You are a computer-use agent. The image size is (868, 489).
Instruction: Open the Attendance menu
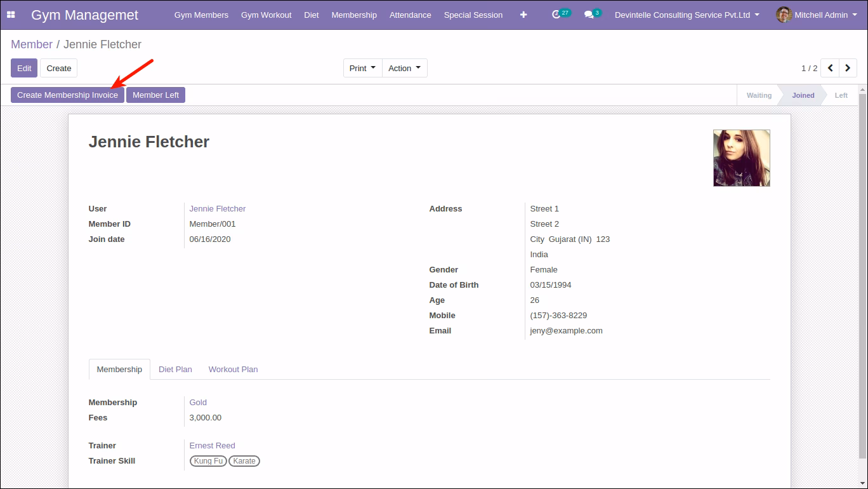[x=411, y=15]
